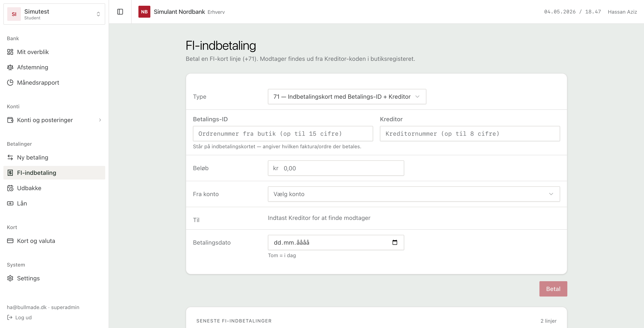Click the Settings gear icon
Viewport: 644px width, 328px height.
click(10, 278)
